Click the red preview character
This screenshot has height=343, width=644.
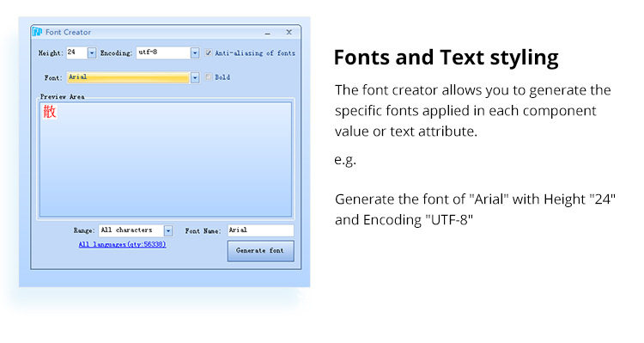pyautogui.click(x=49, y=112)
